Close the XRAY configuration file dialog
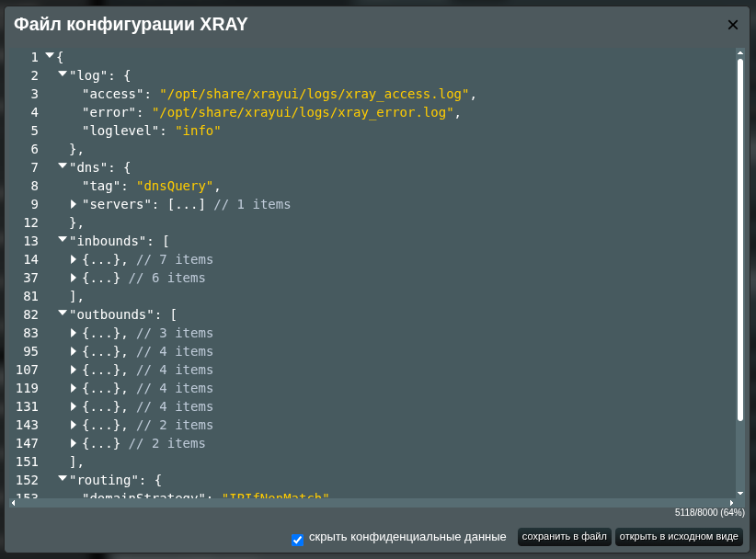756x559 pixels. [x=732, y=25]
